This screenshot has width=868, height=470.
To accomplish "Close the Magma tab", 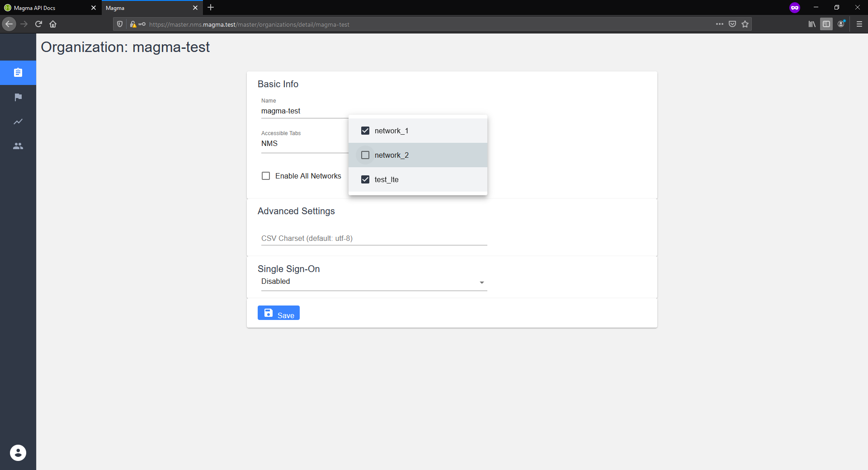I will [195, 8].
